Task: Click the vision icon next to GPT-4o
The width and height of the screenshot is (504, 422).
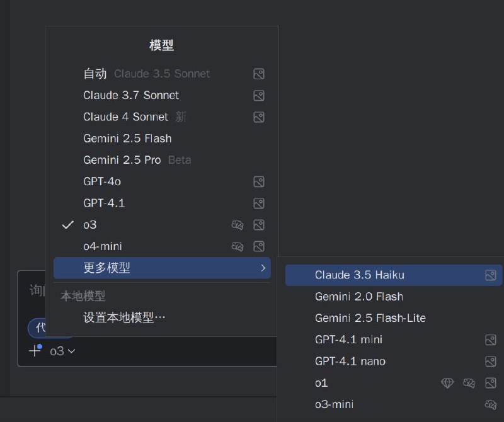Action: (x=259, y=181)
